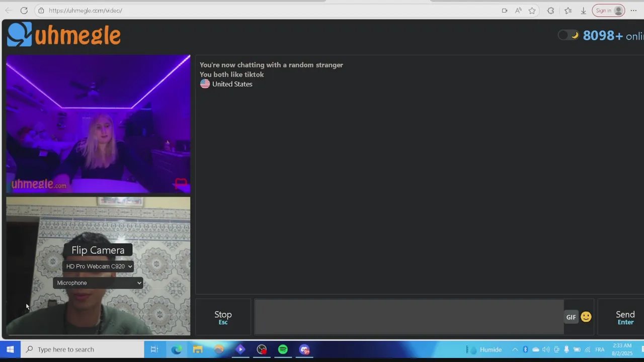The height and width of the screenshot is (362, 644).
Task: Switch FRA keyboard language
Action: [x=600, y=349]
